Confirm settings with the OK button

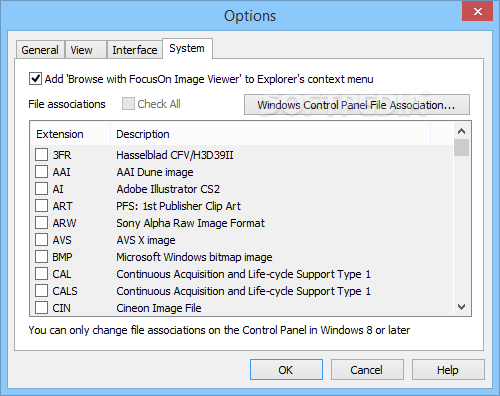286,370
